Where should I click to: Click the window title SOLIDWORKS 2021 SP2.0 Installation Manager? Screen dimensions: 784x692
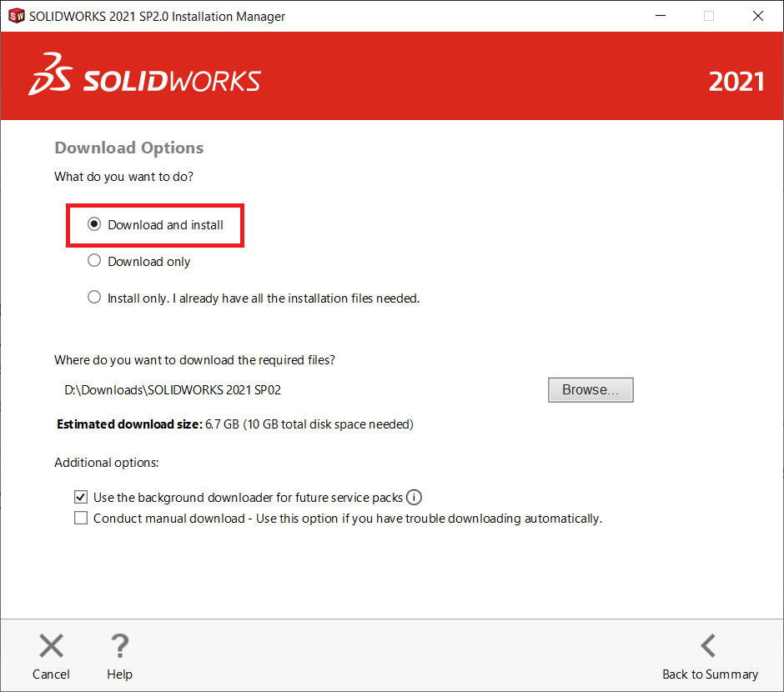pos(158,16)
